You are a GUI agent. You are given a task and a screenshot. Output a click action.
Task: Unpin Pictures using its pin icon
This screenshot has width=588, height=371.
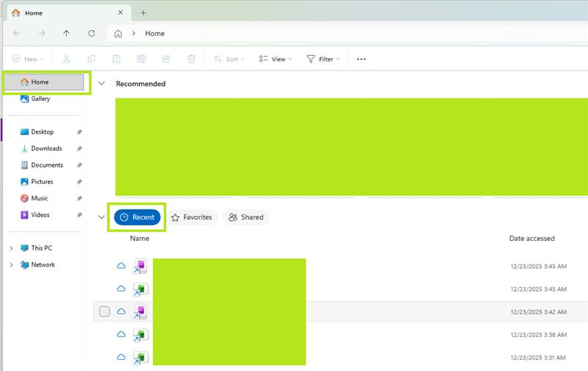tap(79, 181)
